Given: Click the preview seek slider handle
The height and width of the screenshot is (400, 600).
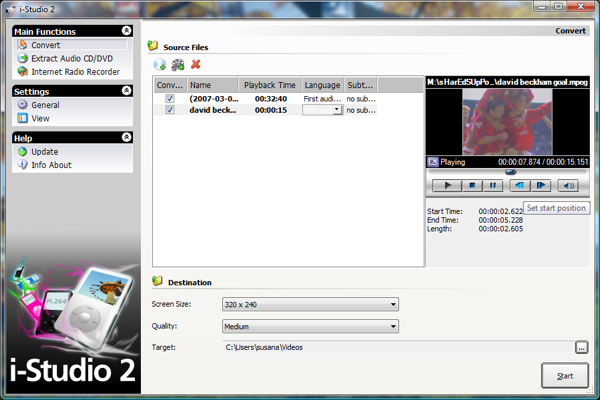Looking at the screenshot, I should click(x=510, y=172).
